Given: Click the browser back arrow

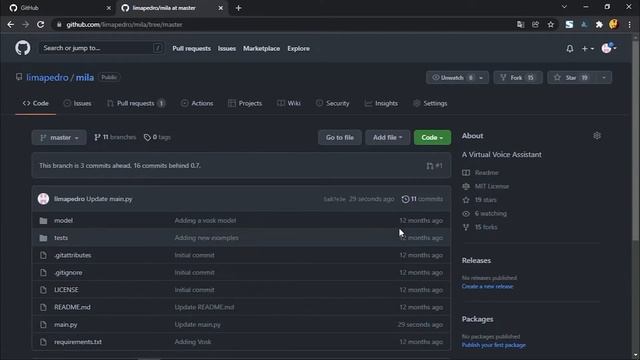Looking at the screenshot, I should (11, 24).
